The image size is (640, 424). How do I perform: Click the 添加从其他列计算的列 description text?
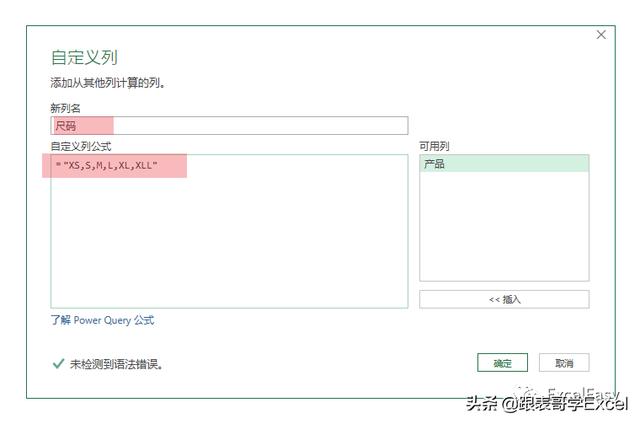108,83
